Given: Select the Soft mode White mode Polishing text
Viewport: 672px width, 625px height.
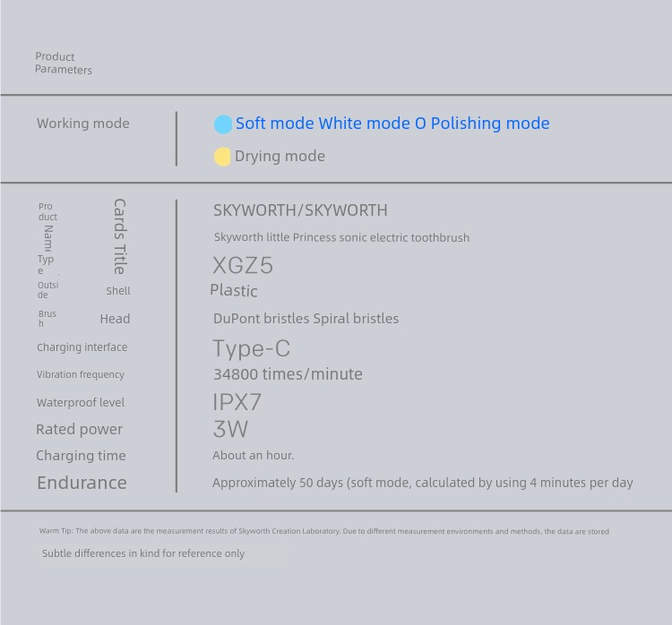Looking at the screenshot, I should 392,124.
